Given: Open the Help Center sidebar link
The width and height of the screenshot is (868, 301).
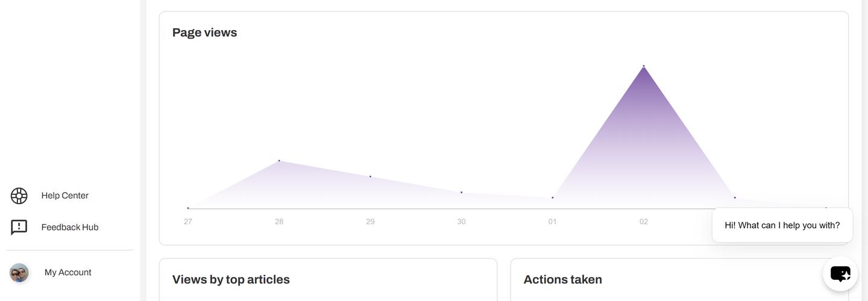Looking at the screenshot, I should coord(64,196).
